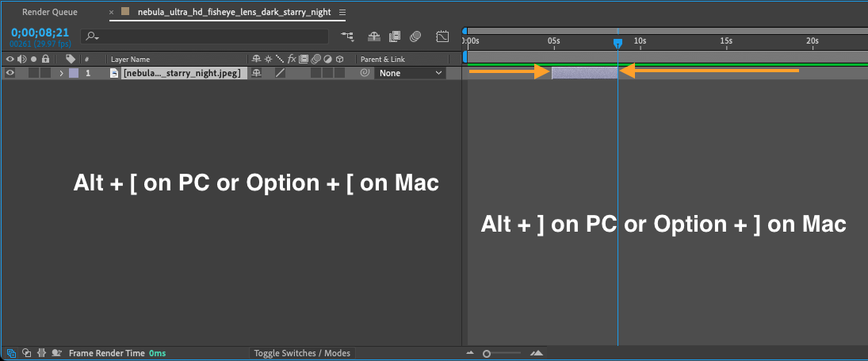
Task: Click Toggle Switches / Modes button
Action: [x=302, y=353]
